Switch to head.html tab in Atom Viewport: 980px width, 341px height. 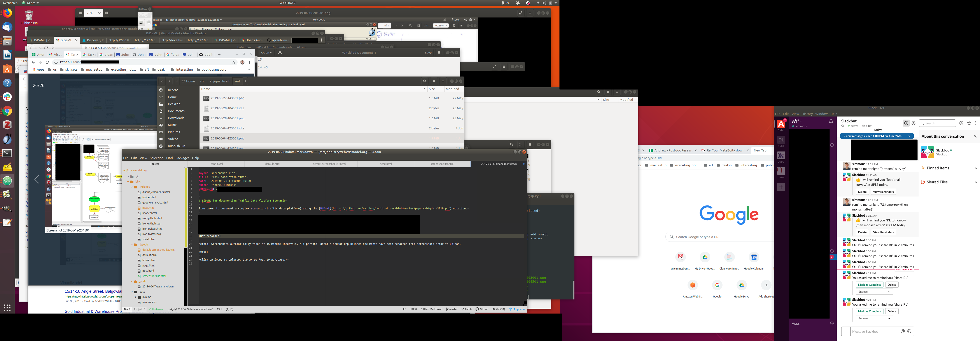click(x=385, y=164)
